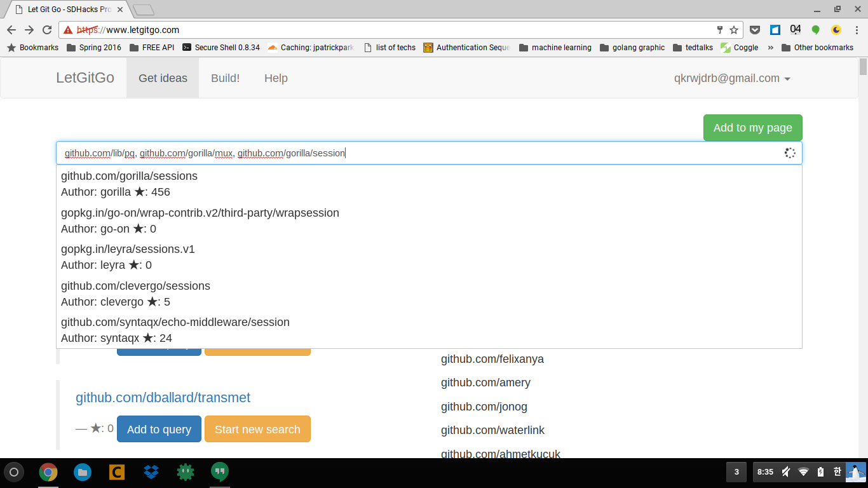868x488 pixels.
Task: Open github.com/dballard/transmet link
Action: pos(163,398)
